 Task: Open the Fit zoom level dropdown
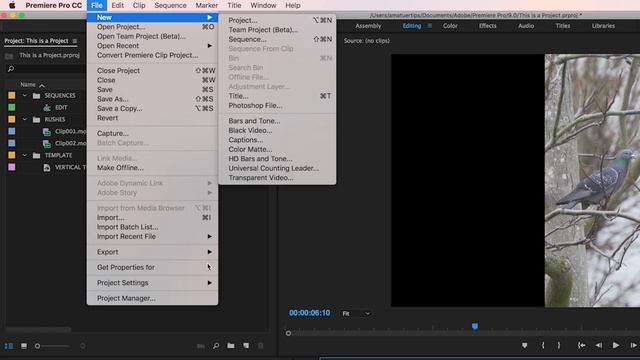pyautogui.click(x=356, y=313)
